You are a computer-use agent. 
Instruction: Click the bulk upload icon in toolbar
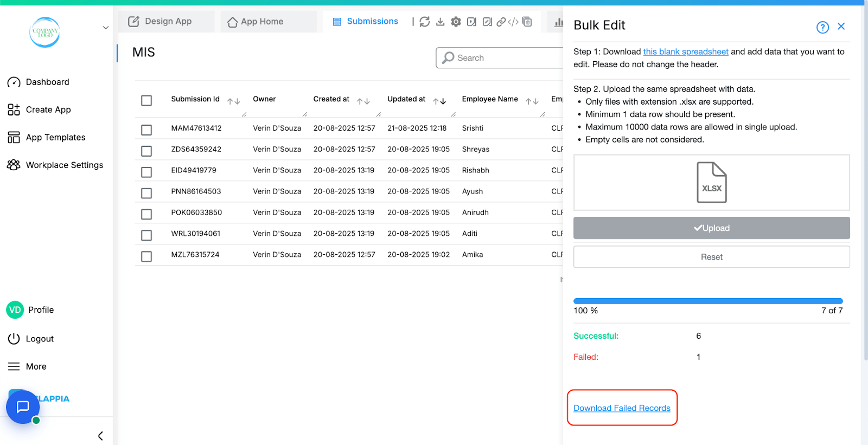click(x=472, y=22)
